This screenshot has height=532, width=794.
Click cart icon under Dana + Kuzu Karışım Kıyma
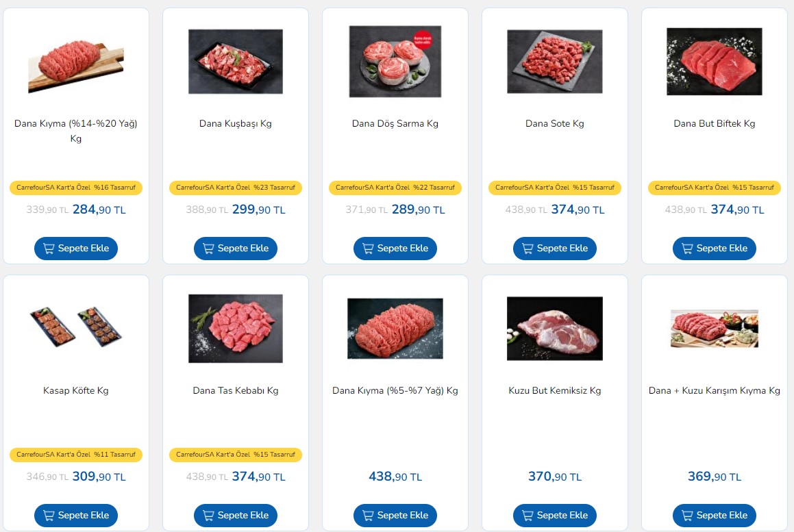pyautogui.click(x=686, y=516)
